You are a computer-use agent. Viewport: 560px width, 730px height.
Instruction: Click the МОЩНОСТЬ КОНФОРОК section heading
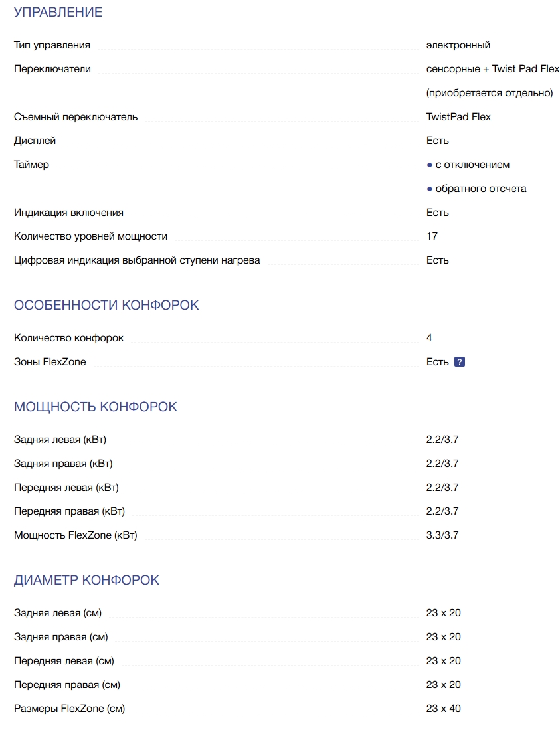[96, 407]
